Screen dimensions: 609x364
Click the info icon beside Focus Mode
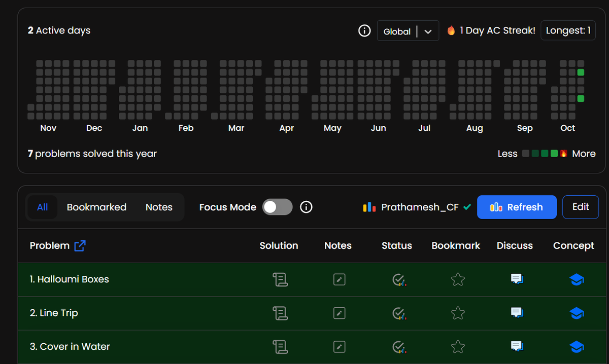306,207
